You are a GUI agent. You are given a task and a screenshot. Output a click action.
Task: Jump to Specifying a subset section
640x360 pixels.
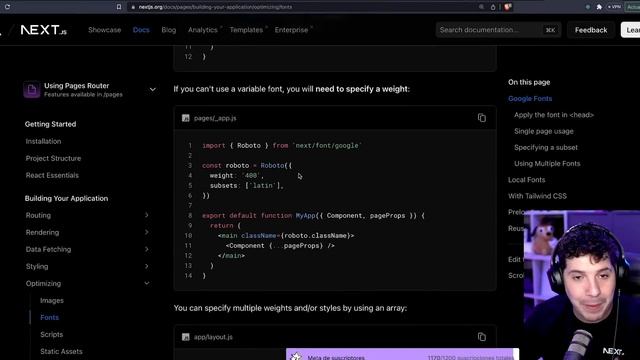coord(546,147)
